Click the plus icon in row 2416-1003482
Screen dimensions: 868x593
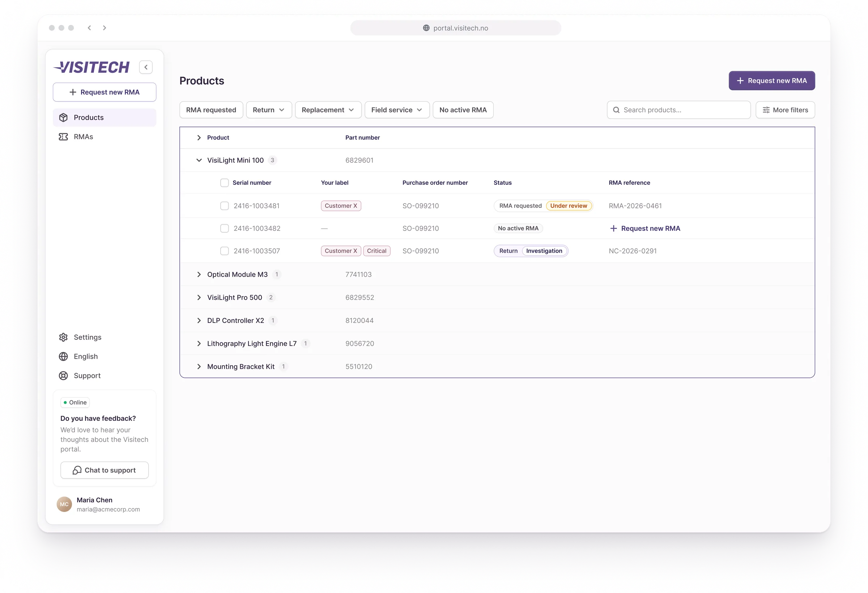click(613, 229)
